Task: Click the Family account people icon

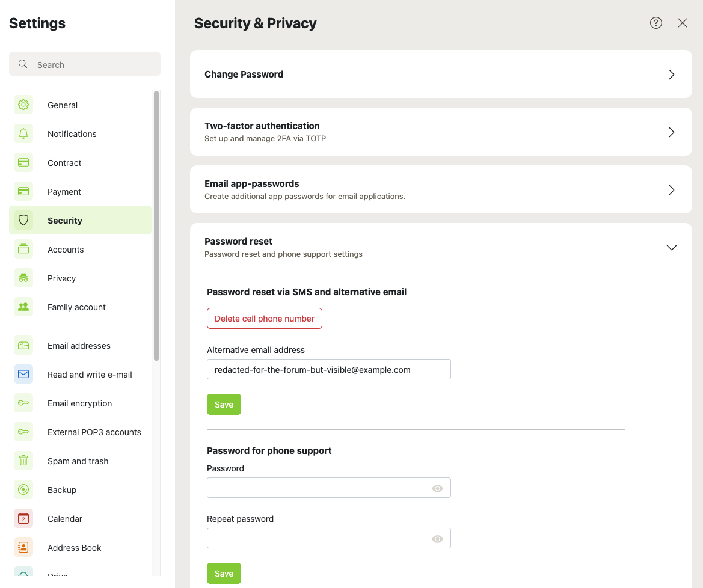Action: pos(23,307)
